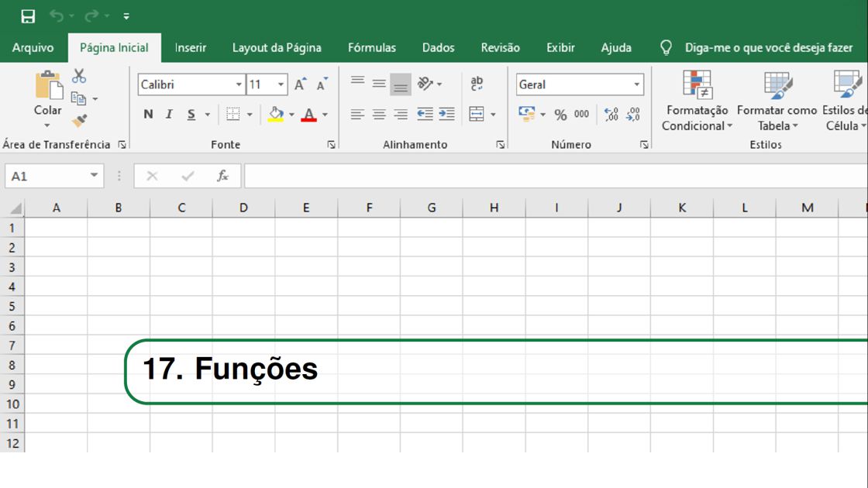
Task: Click merge and center icon
Action: pyautogui.click(x=477, y=114)
